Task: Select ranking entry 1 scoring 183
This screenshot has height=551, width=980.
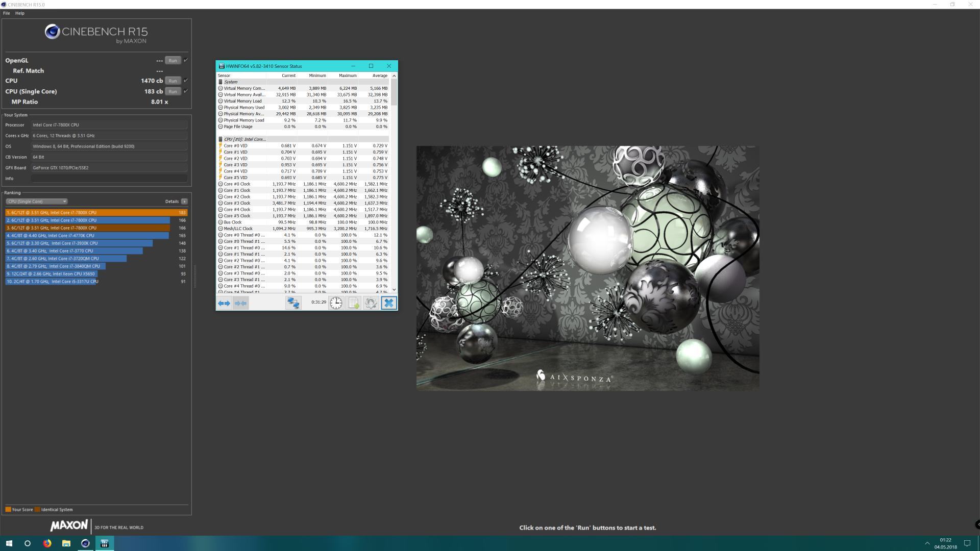Action: 96,213
